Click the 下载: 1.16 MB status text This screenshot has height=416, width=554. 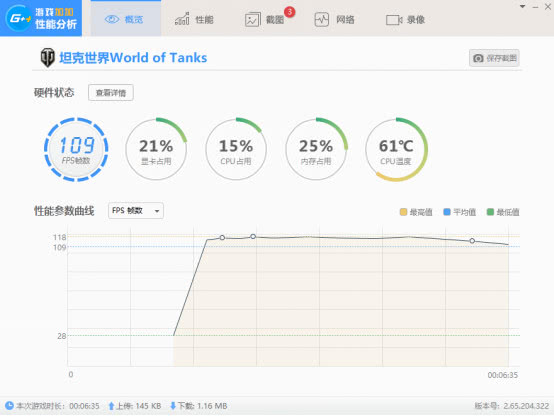tap(202, 406)
